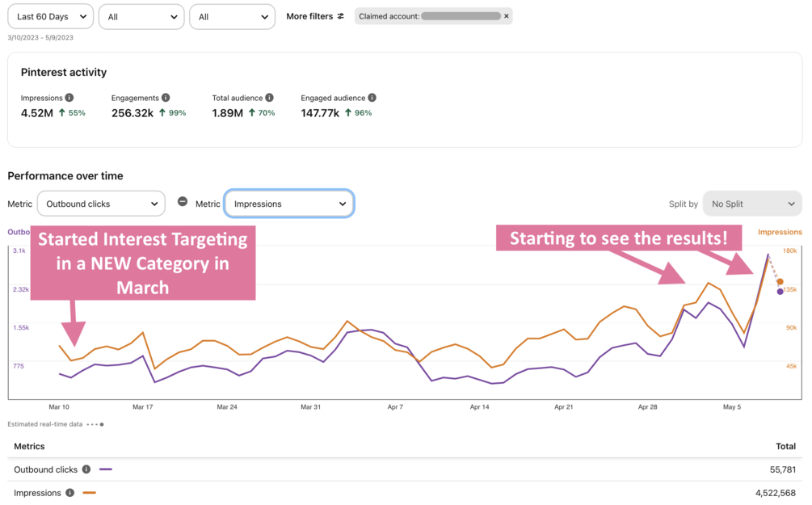Open the second All filter dropdown

pyautogui.click(x=232, y=16)
